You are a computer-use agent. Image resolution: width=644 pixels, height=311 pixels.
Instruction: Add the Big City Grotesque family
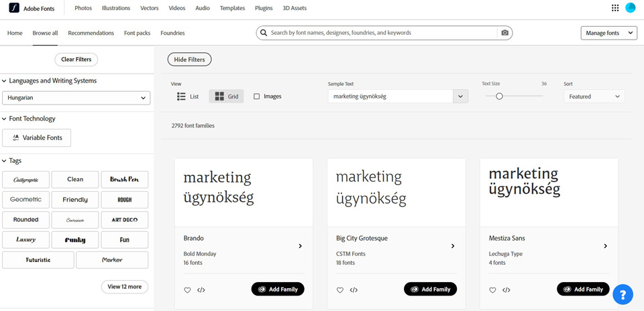point(431,290)
